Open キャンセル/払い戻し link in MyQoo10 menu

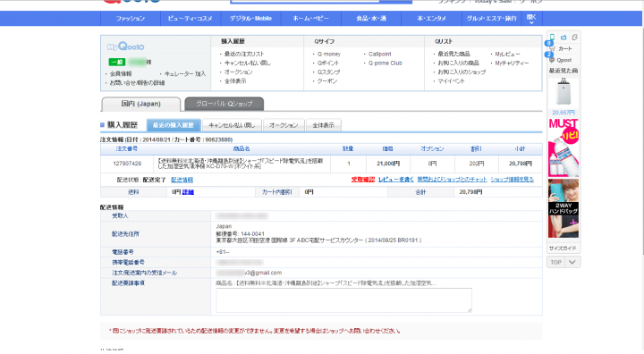(x=248, y=63)
